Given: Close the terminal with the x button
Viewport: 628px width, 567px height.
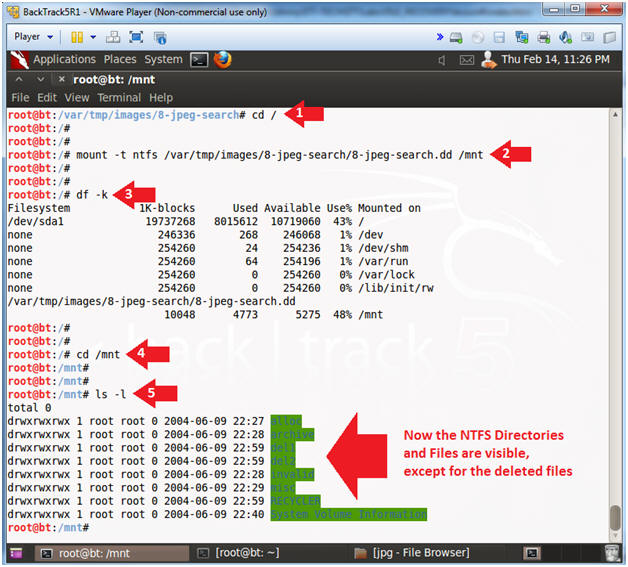Looking at the screenshot, I should pos(61,79).
